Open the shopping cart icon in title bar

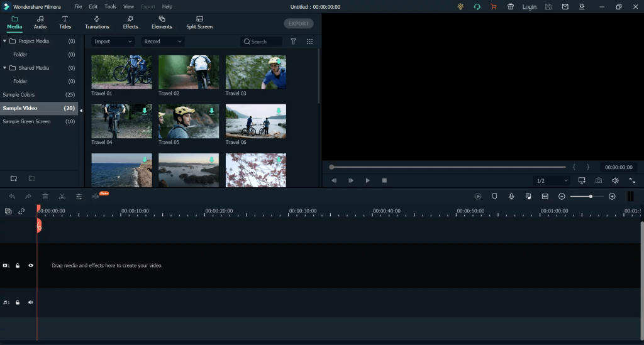pos(493,7)
